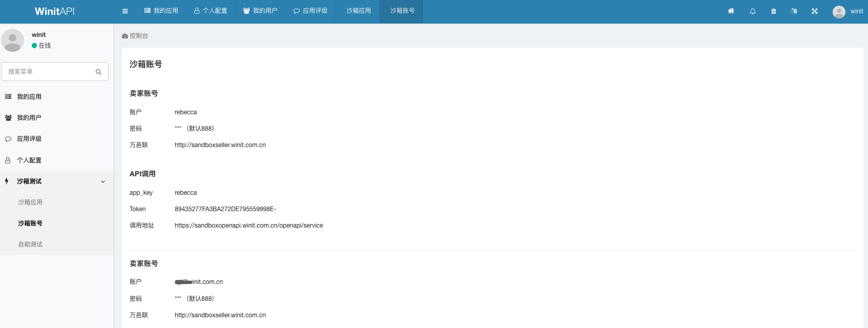
Task: Toggle fullscreen with the expand arrows icon
Action: click(x=814, y=11)
